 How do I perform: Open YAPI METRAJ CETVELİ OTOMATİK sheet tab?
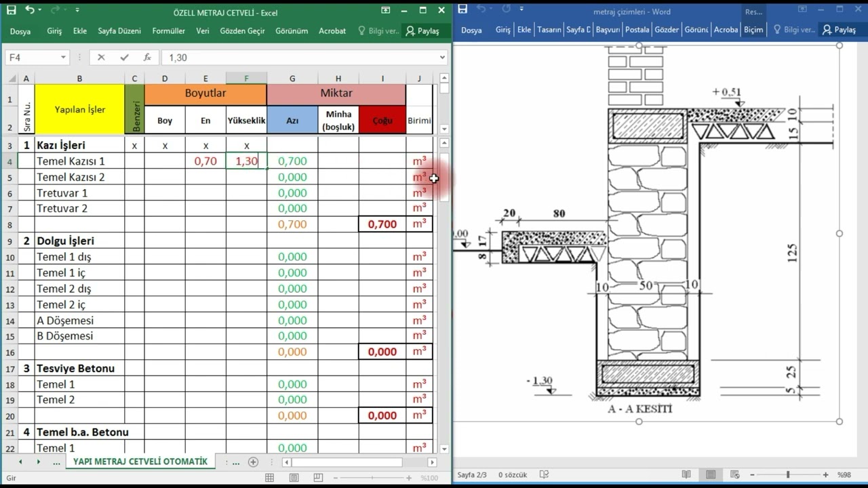(x=140, y=462)
